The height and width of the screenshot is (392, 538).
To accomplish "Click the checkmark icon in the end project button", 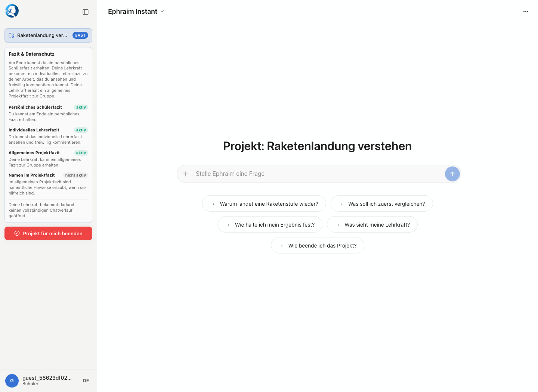I will click(17, 233).
